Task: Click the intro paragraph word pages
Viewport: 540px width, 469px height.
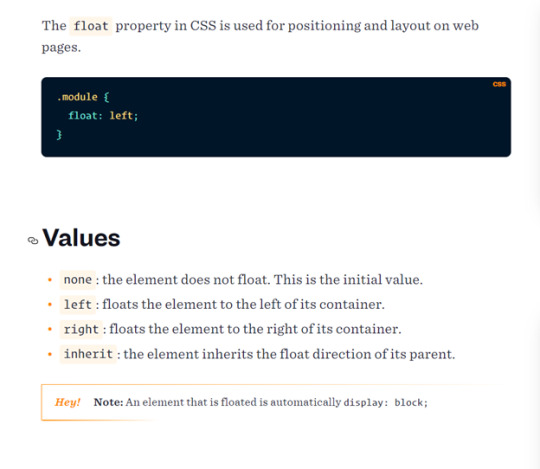Action: point(61,48)
